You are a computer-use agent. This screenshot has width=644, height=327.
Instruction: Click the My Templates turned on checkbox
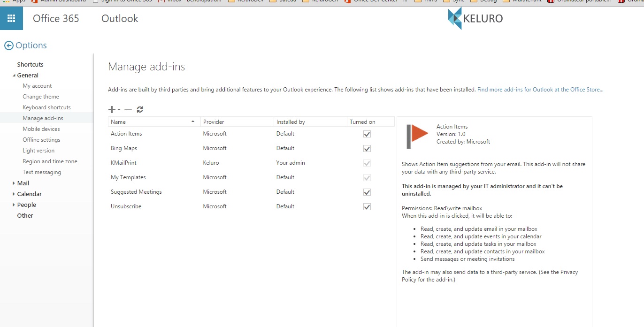tap(367, 178)
